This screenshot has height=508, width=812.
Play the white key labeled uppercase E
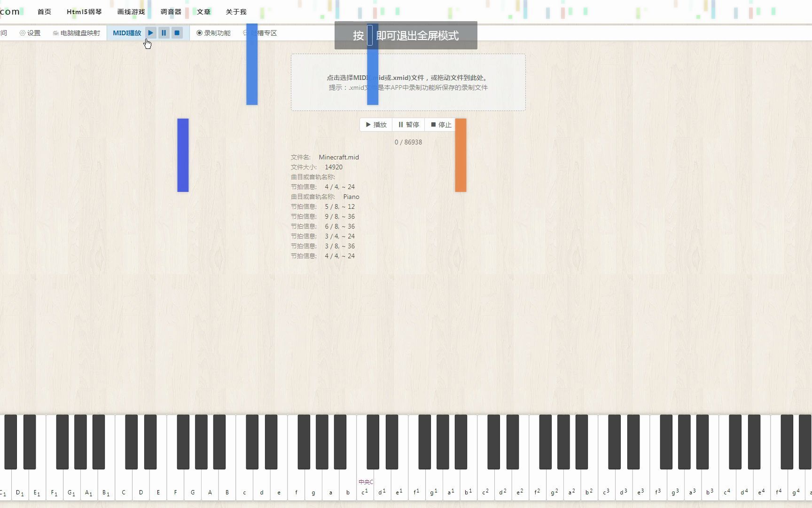tap(158, 484)
